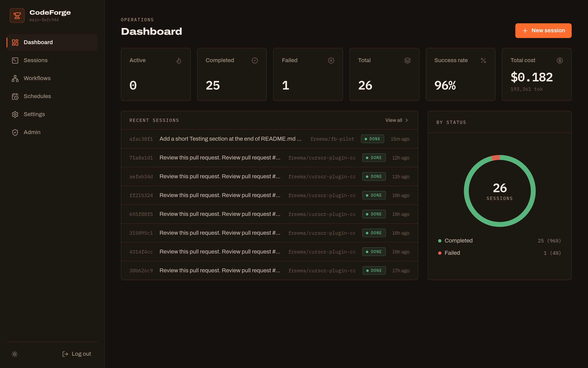Click the Completed legend label
Viewport: 588px width, 368px height.
(x=459, y=241)
